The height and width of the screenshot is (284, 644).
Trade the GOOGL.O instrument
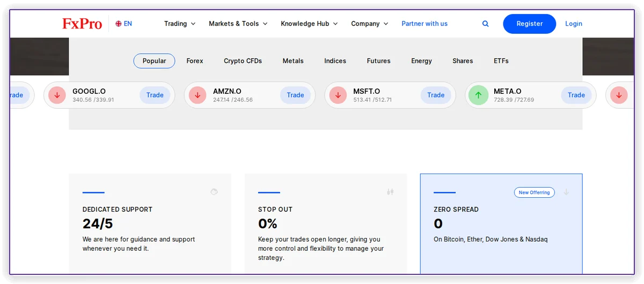point(155,95)
